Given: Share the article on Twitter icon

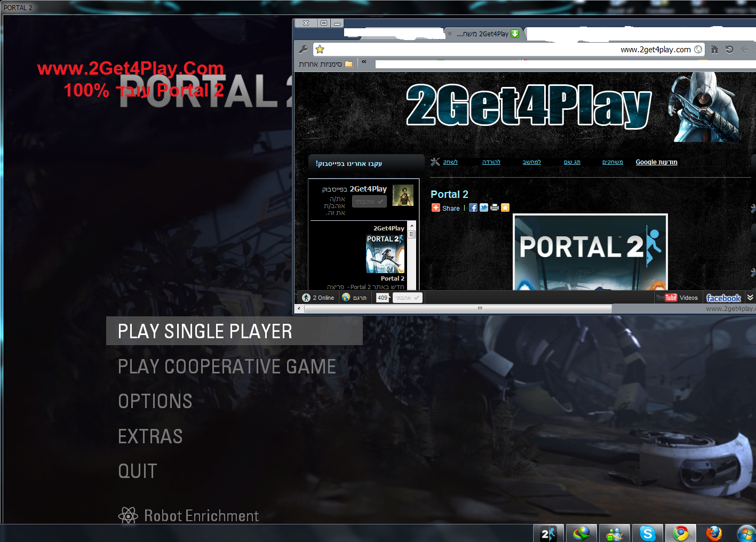Looking at the screenshot, I should pos(484,208).
